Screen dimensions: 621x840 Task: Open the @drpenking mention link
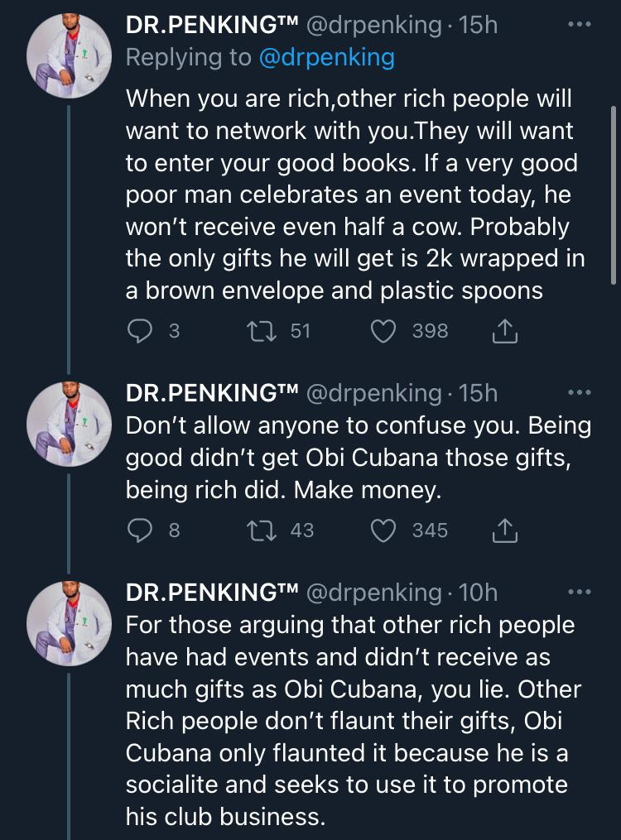click(x=327, y=57)
